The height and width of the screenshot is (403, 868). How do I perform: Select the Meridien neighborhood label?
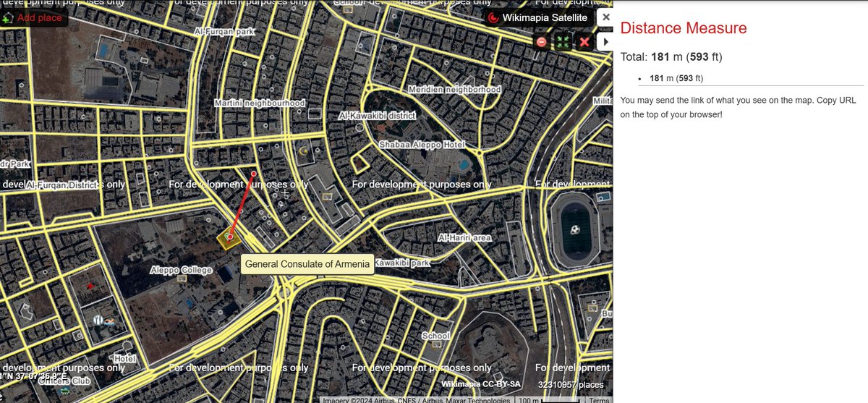[455, 90]
